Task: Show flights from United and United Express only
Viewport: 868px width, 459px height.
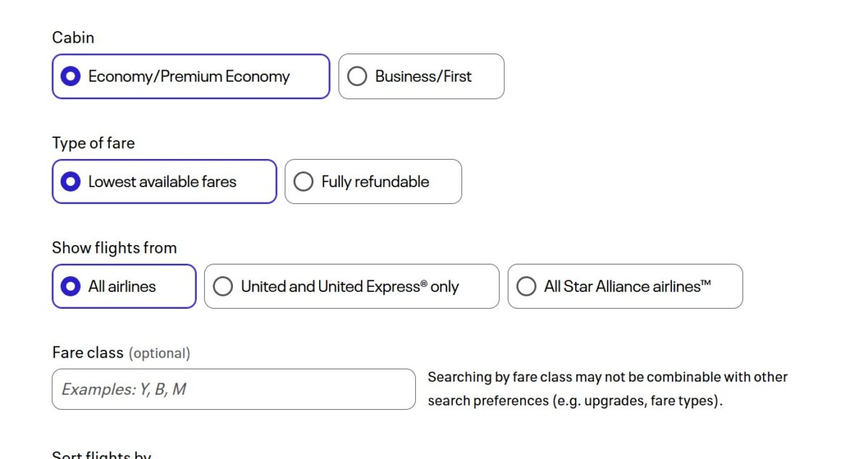Action: pyautogui.click(x=351, y=286)
